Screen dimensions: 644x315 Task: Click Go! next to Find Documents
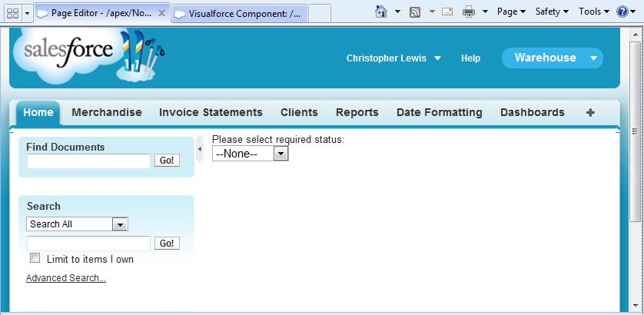(x=167, y=161)
